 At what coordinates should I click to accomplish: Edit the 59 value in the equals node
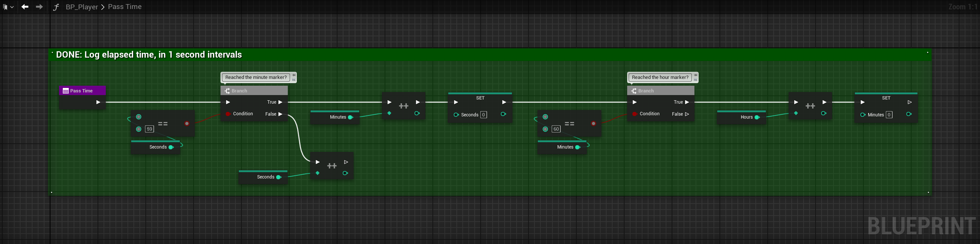click(x=150, y=129)
